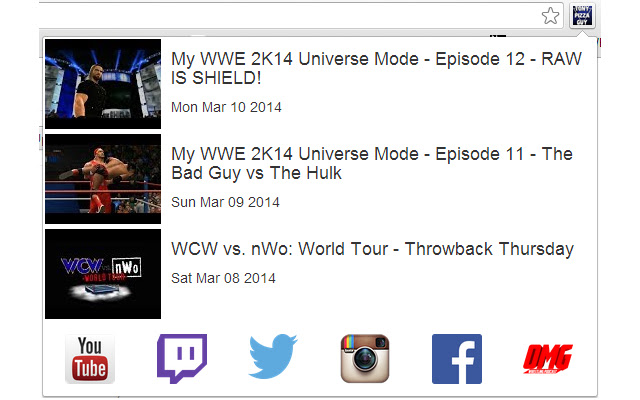Click the word SHIELD! in first title
Image resolution: width=640 pixels, height=400 pixels.
227,78
